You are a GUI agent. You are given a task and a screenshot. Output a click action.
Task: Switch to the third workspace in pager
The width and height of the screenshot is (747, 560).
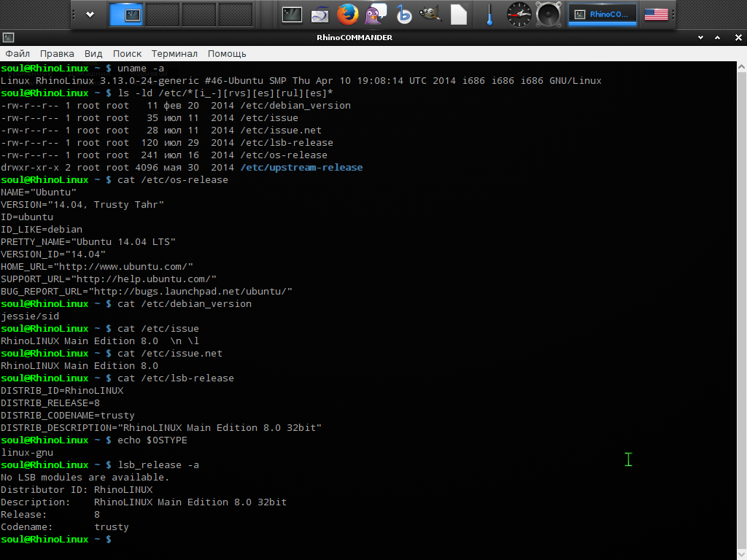(198, 15)
